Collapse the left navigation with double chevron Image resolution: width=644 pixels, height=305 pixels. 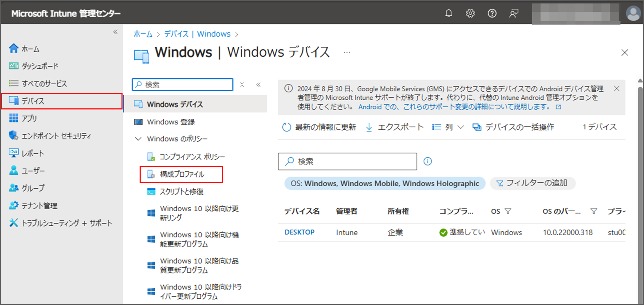(x=115, y=32)
